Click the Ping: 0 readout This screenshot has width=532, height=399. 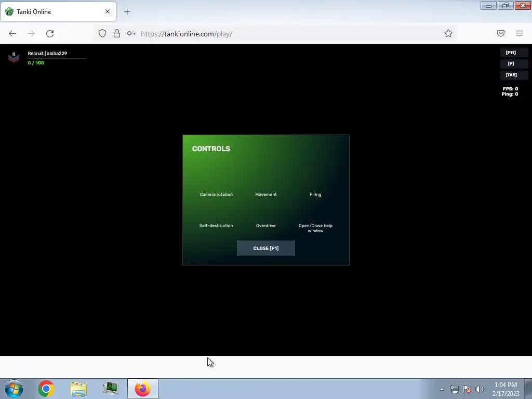point(510,94)
